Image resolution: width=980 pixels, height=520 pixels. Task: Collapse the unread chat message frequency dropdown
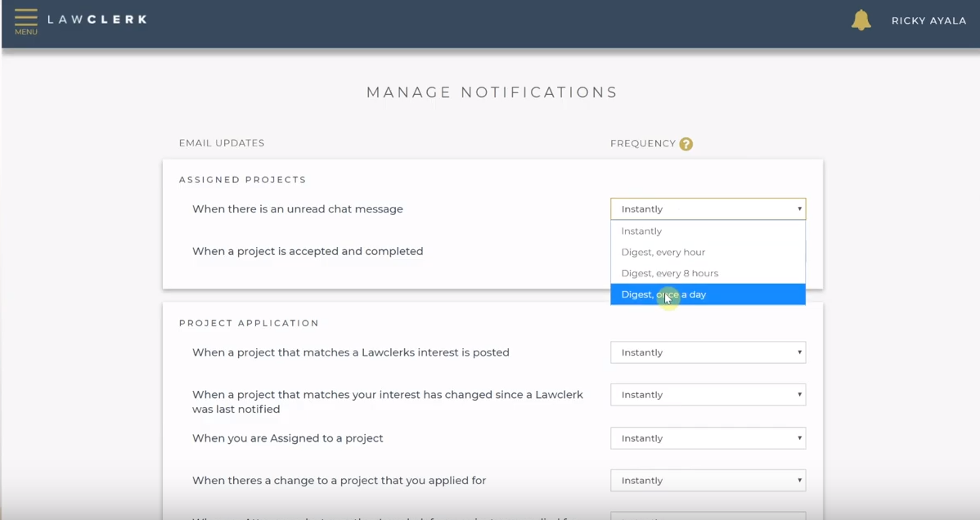click(x=708, y=209)
